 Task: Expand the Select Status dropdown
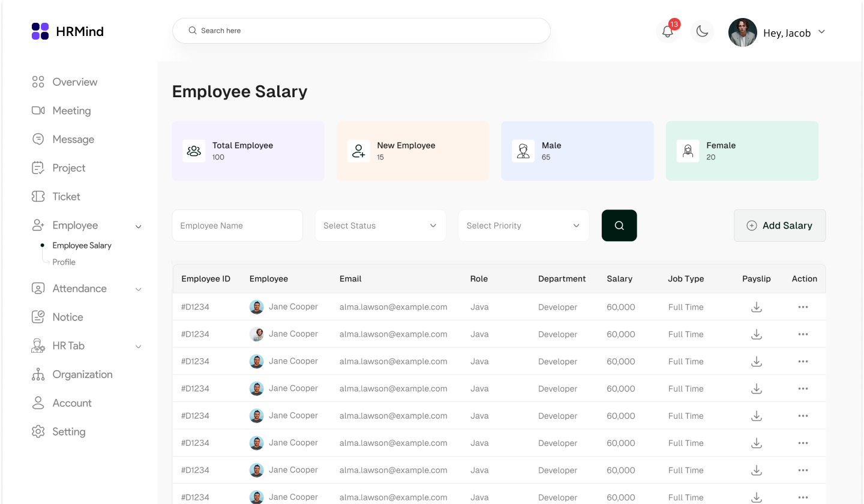coord(380,225)
